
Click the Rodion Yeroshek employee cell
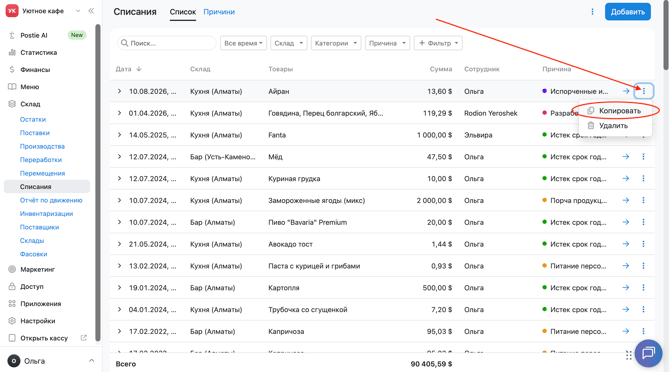pos(491,113)
